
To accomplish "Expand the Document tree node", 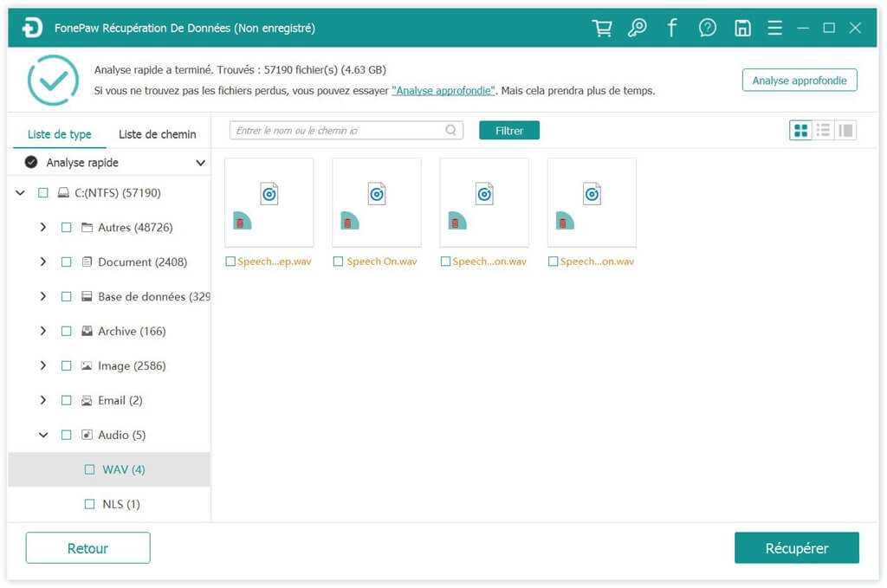I will 43,262.
